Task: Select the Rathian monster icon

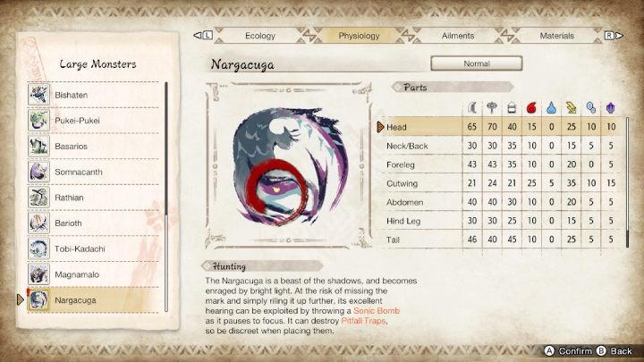Action: pyautogui.click(x=39, y=198)
